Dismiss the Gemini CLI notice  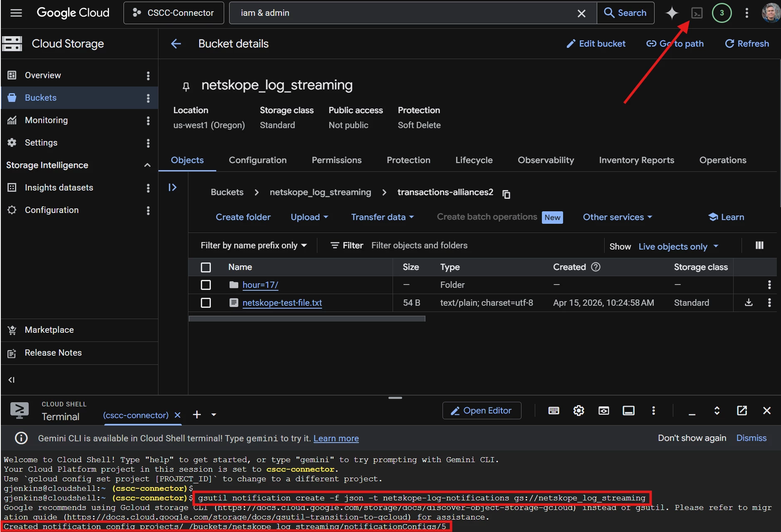tap(751, 438)
